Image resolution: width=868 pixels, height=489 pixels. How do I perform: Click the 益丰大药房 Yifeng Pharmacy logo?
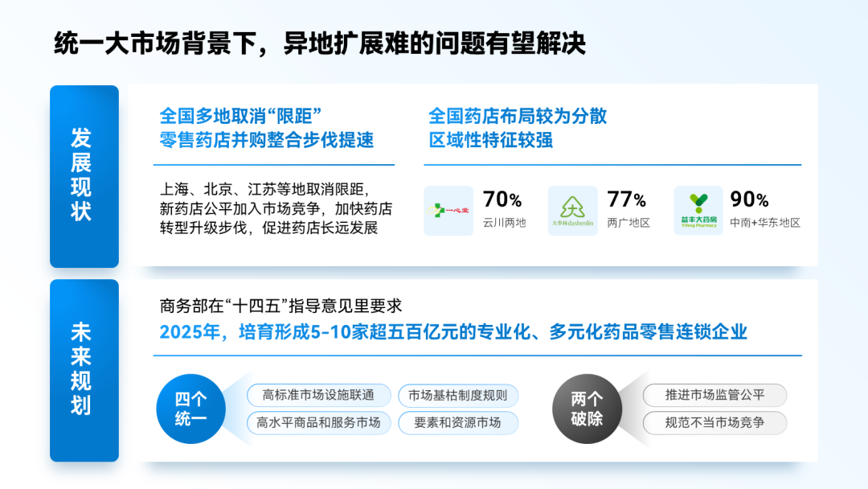click(x=698, y=211)
